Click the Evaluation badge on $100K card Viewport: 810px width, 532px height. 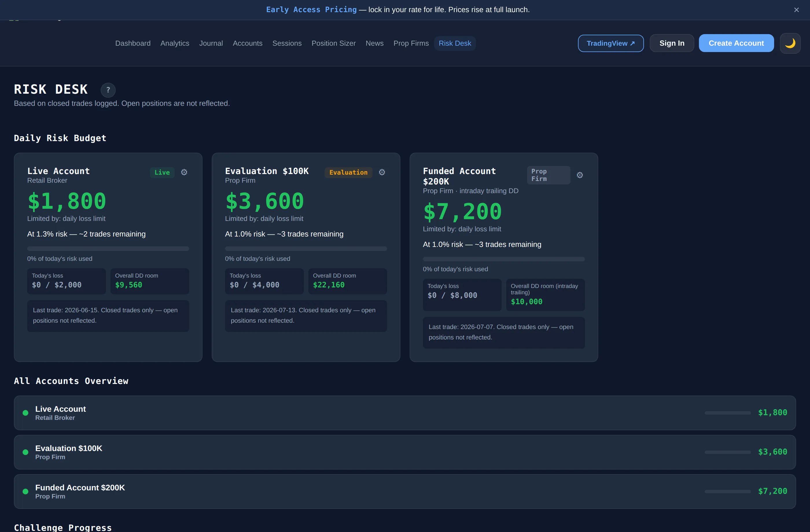tap(348, 172)
